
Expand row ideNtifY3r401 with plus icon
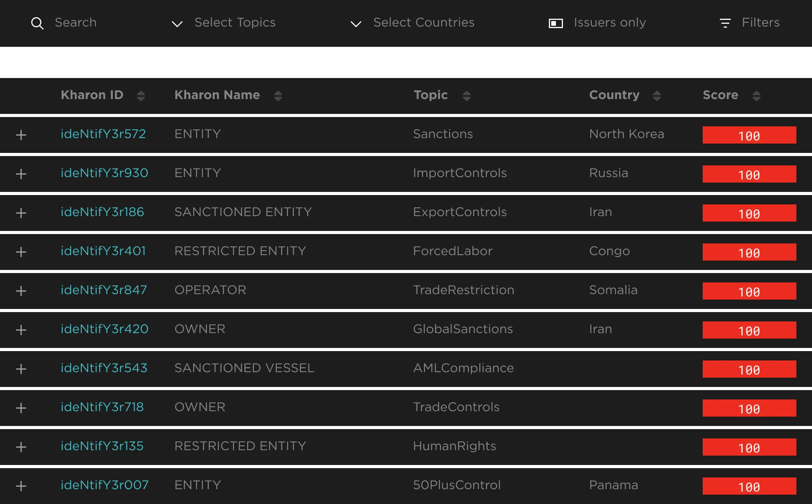(21, 252)
